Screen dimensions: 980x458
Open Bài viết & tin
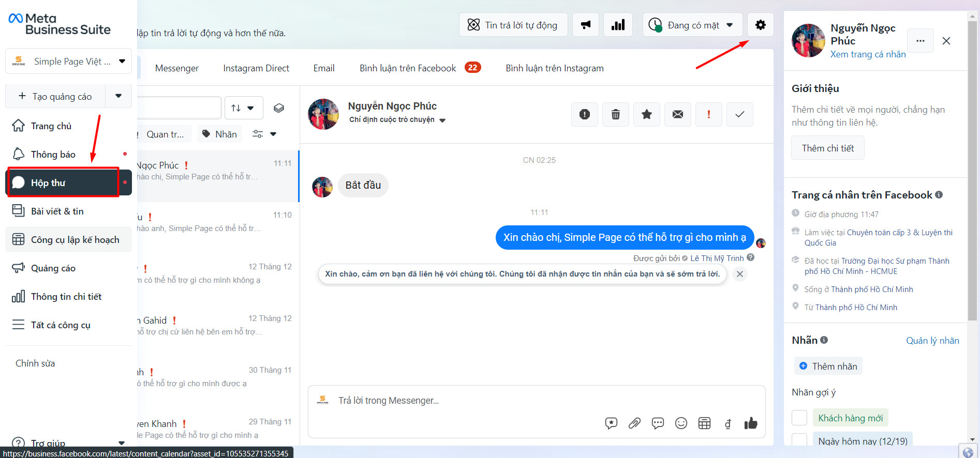pyautogui.click(x=68, y=211)
